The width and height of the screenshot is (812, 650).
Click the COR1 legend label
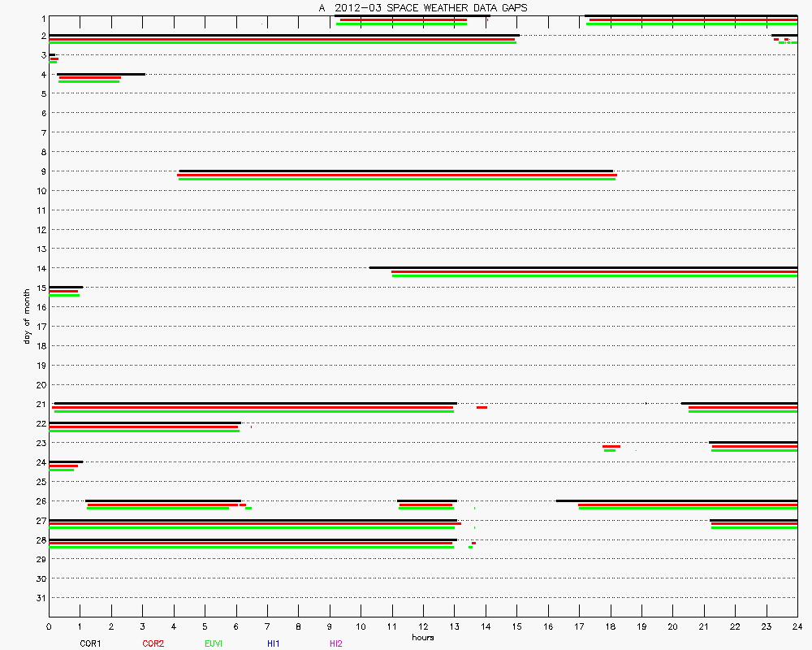(90, 643)
